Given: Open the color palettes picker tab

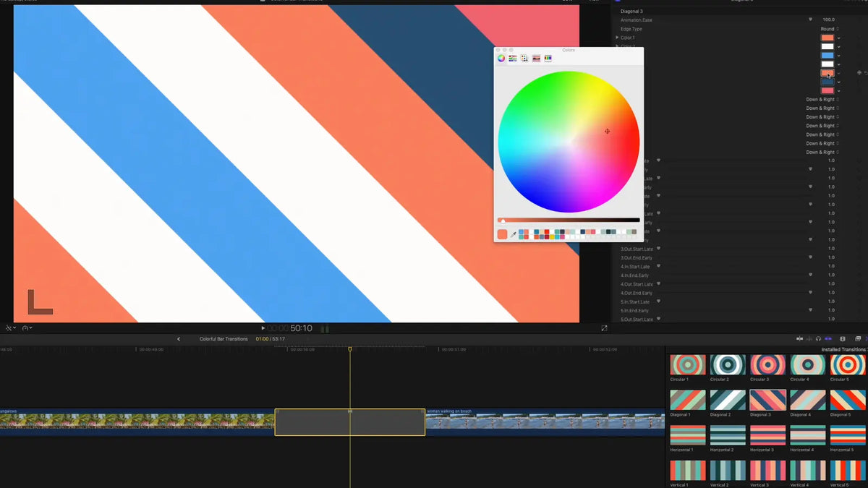Looking at the screenshot, I should coord(524,58).
